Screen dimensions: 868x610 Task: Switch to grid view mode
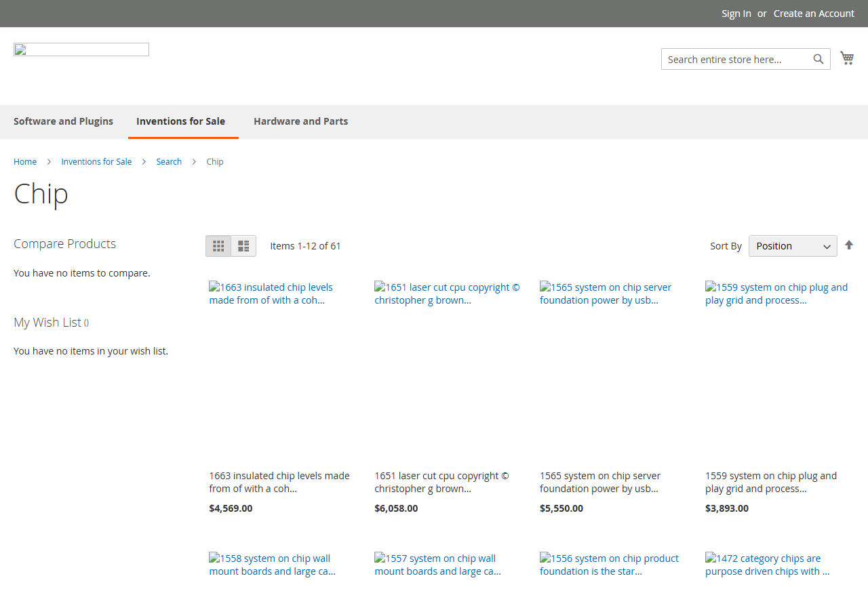pos(218,246)
